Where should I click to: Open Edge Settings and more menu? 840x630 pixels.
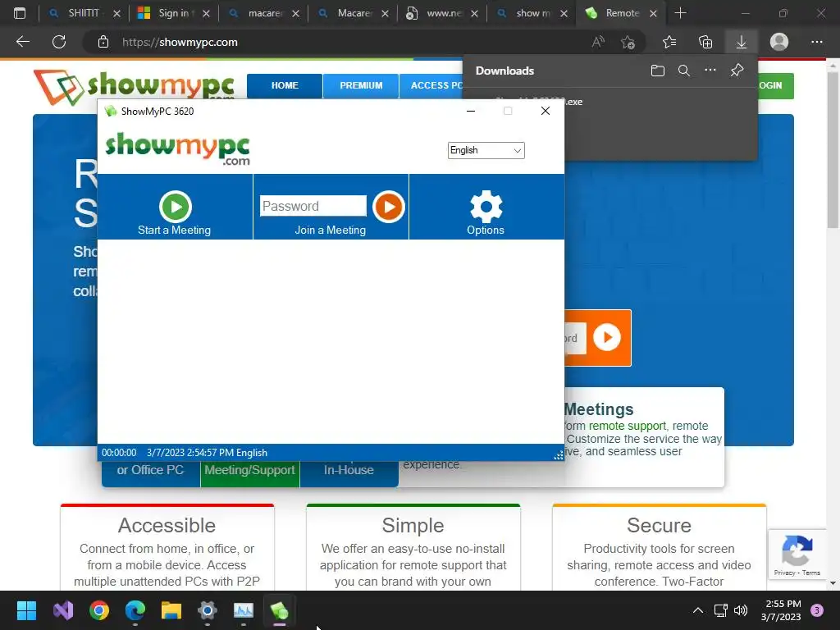(x=816, y=42)
